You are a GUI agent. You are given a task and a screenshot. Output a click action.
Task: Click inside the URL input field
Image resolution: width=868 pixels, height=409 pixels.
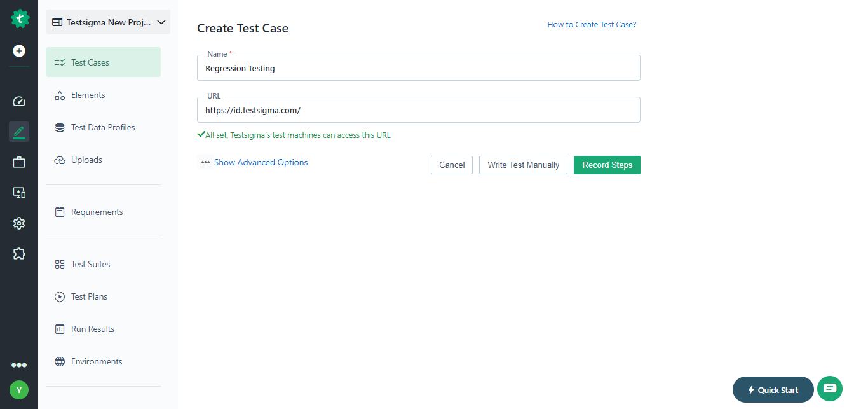pyautogui.click(x=418, y=109)
